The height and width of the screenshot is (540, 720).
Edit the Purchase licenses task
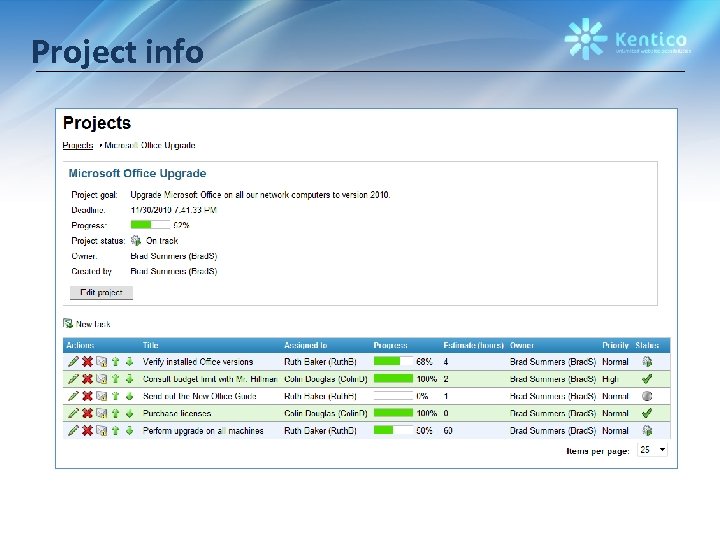click(x=73, y=413)
